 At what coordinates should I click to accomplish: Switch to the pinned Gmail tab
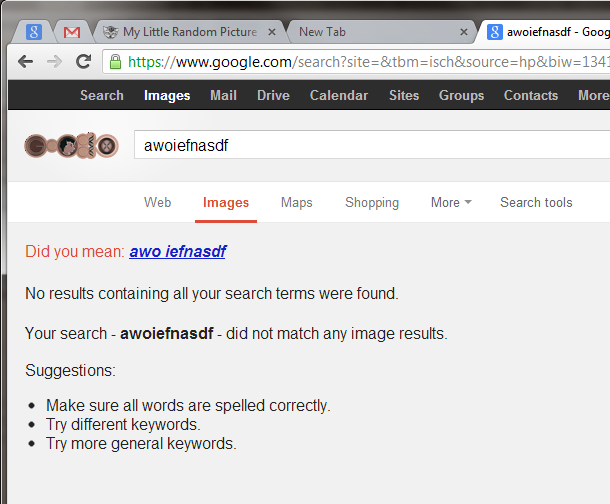pyautogui.click(x=72, y=32)
